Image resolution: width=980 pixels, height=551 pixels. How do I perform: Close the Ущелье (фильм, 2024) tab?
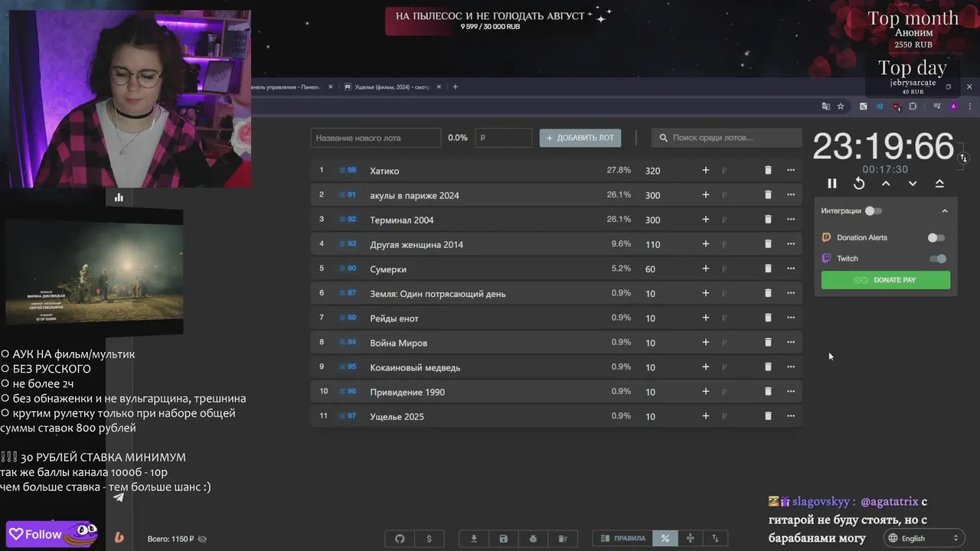439,86
